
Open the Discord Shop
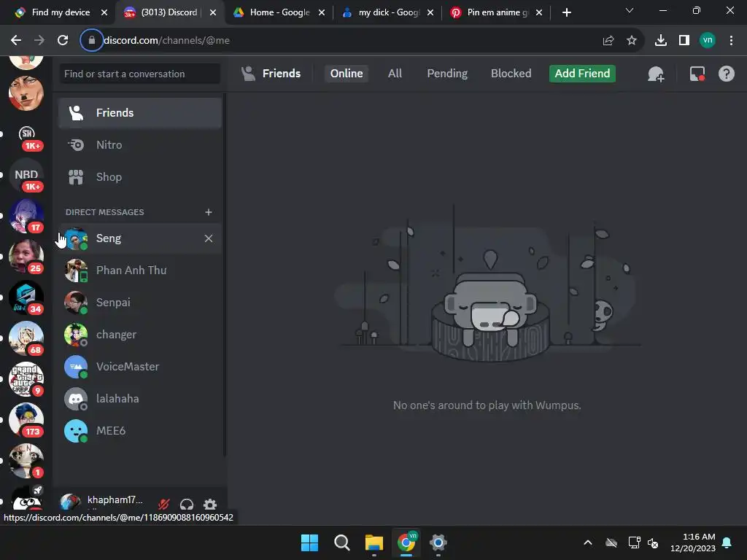click(x=139, y=177)
